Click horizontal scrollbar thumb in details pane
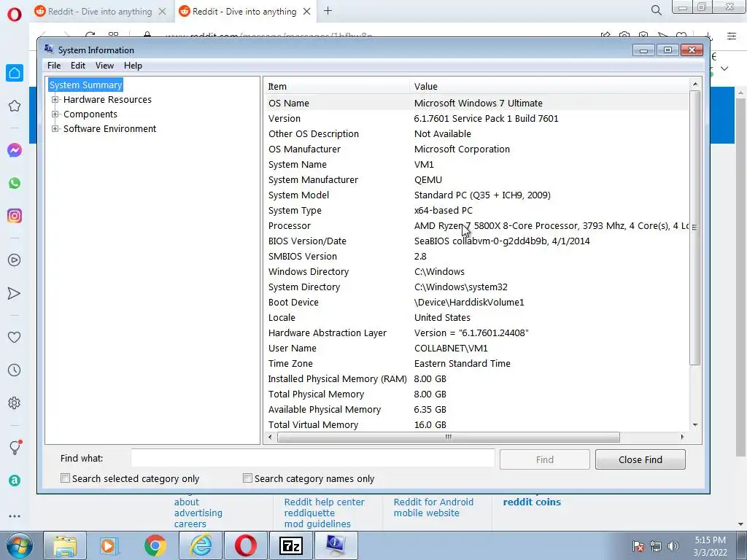Image resolution: width=747 pixels, height=560 pixels. click(449, 437)
